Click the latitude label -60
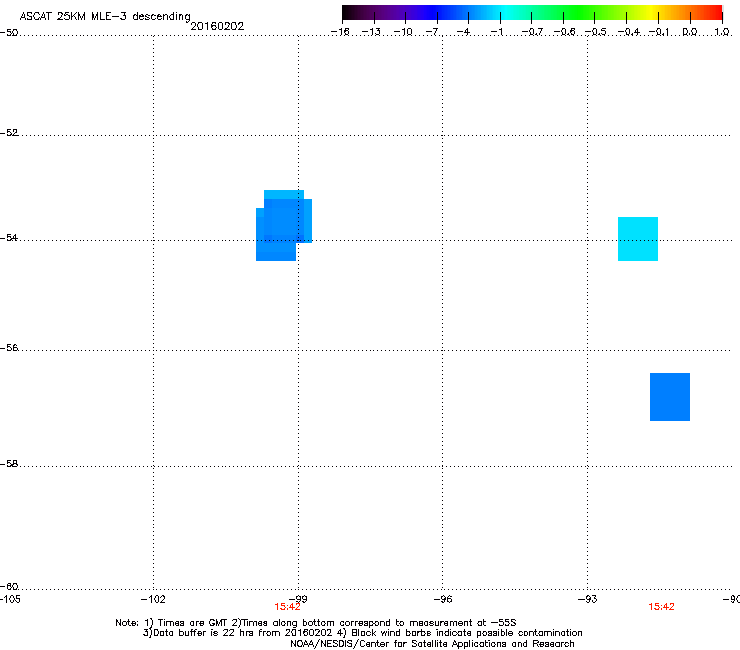This screenshot has height=650, width=740. pos(9,586)
